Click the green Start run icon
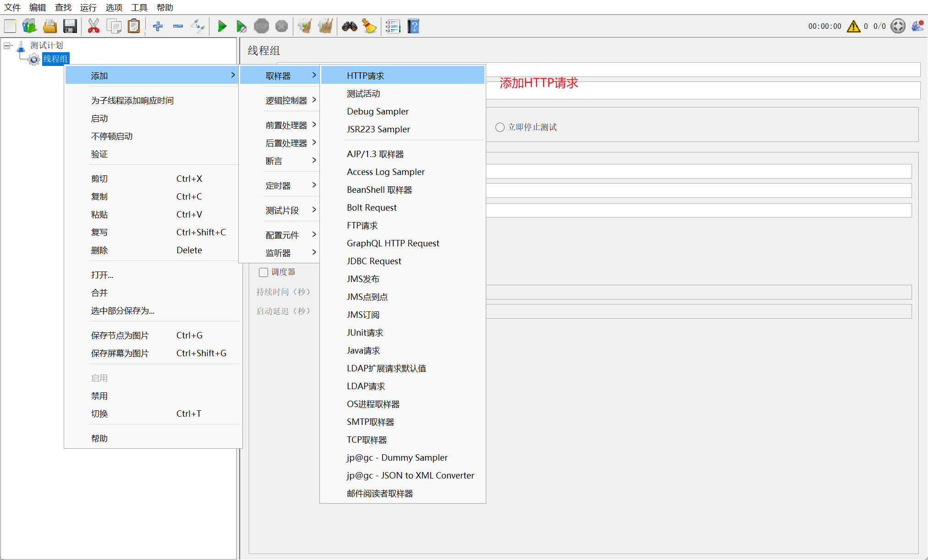This screenshot has height=560, width=928. [222, 26]
